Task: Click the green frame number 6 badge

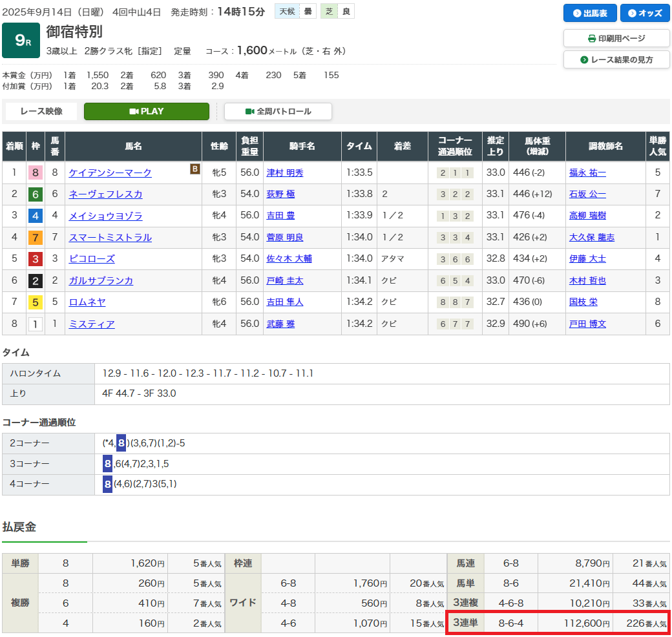Action: pyautogui.click(x=35, y=194)
